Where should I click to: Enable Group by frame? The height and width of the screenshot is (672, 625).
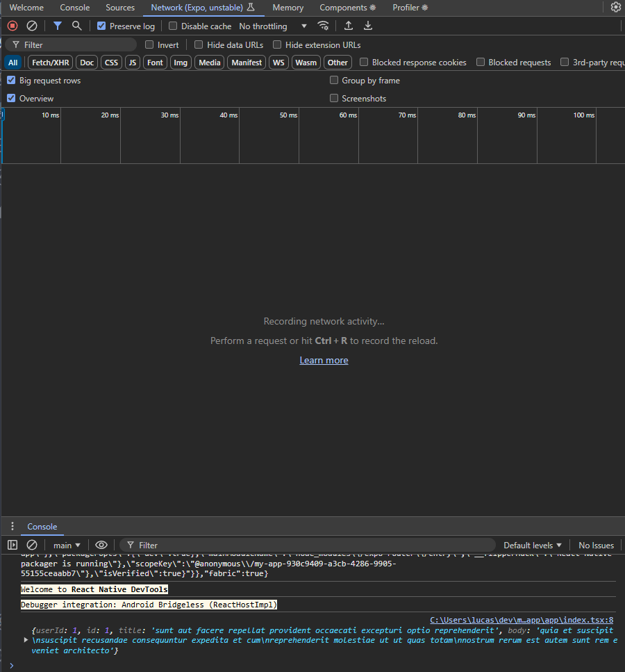(x=334, y=80)
